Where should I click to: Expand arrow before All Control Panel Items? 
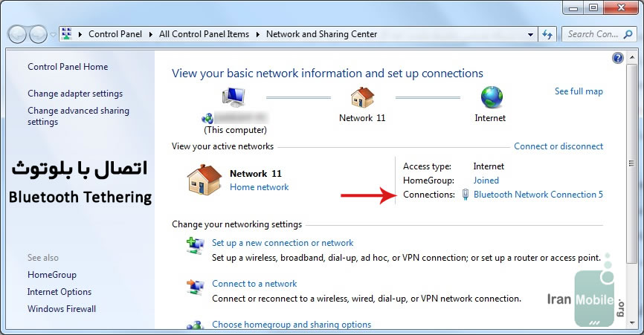pyautogui.click(x=151, y=34)
